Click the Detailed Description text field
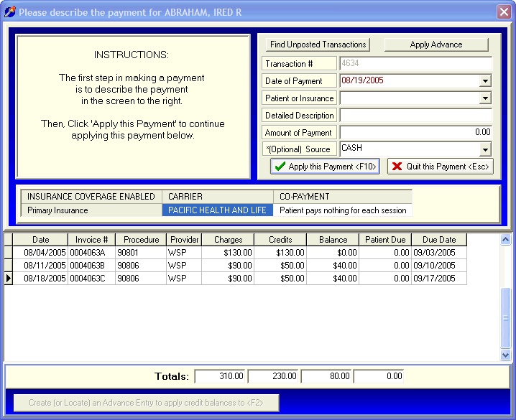516x420 pixels. 415,116
